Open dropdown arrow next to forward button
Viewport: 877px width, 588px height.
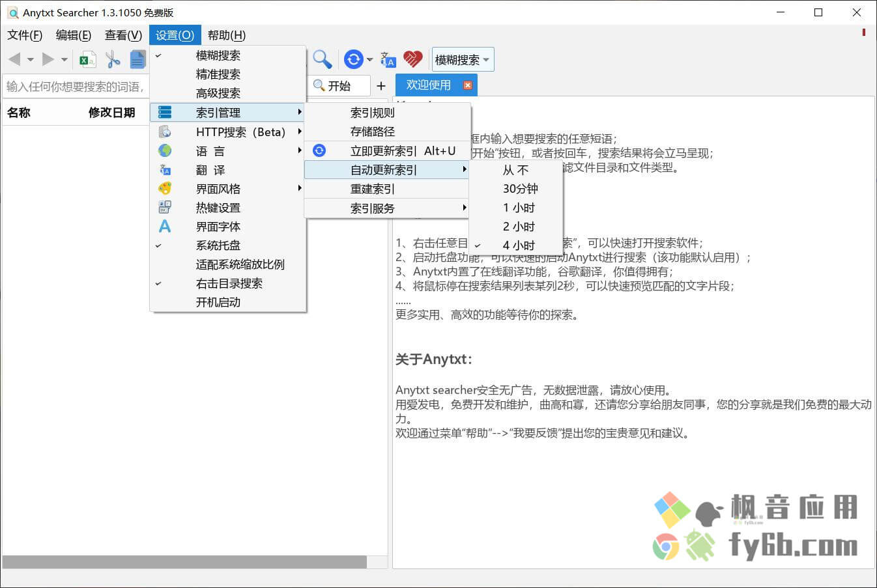[x=64, y=60]
